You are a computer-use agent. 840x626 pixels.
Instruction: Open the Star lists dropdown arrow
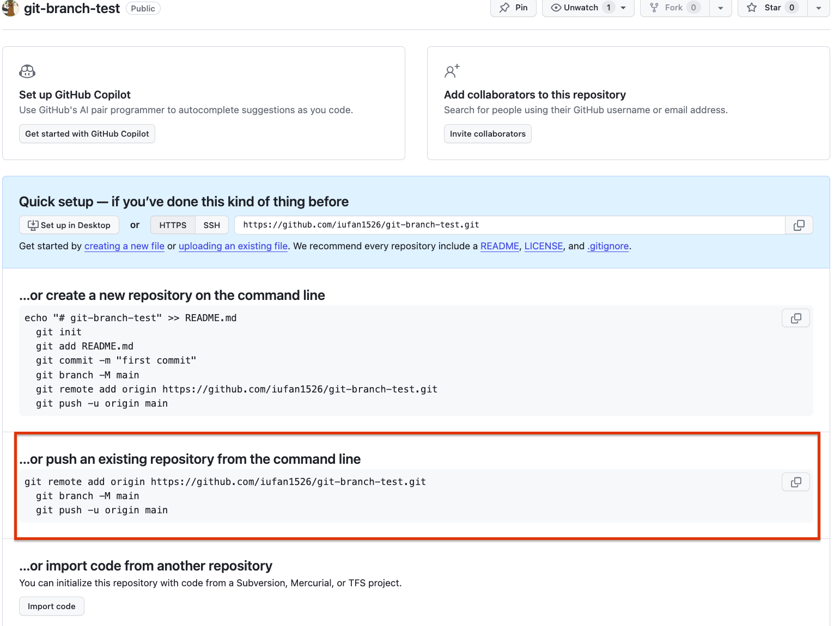(818, 8)
